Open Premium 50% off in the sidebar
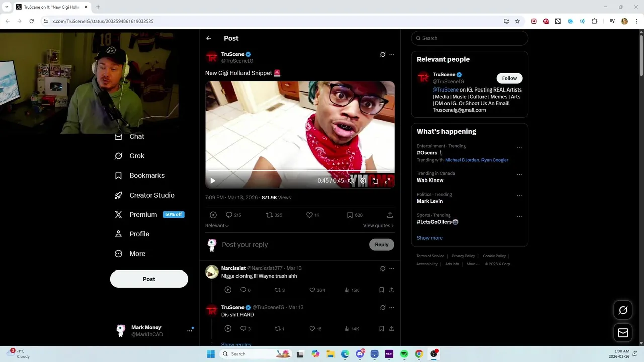The image size is (644, 362). [149, 215]
